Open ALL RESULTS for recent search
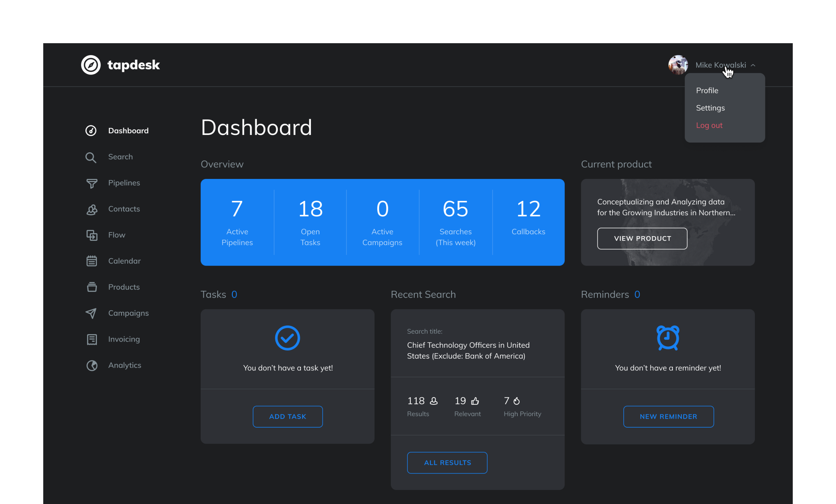Screen dimensions: 836x504 pos(447,463)
